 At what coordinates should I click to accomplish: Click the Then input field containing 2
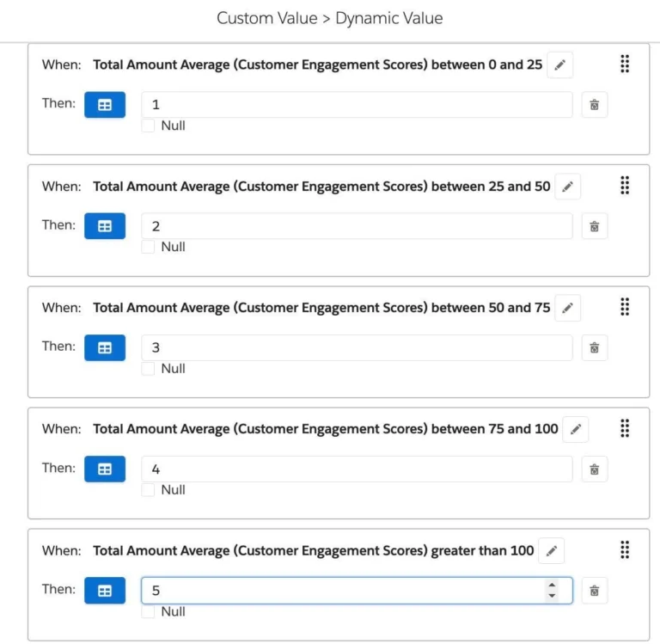(356, 226)
